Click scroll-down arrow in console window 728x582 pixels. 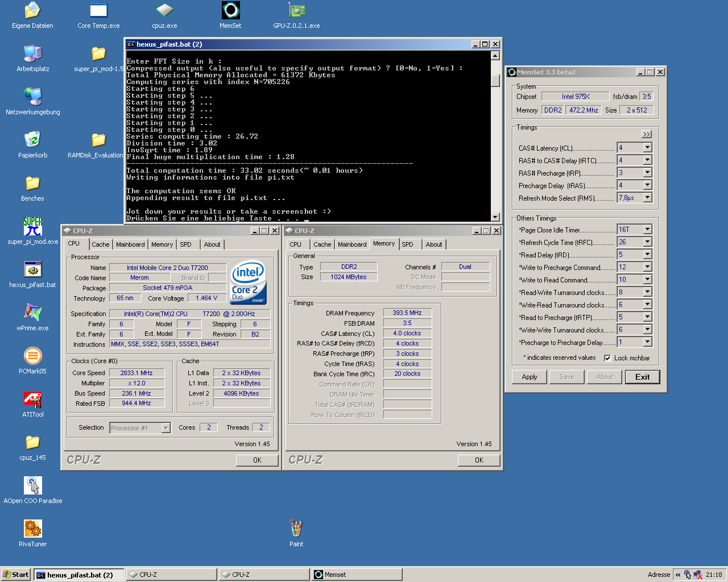(495, 217)
